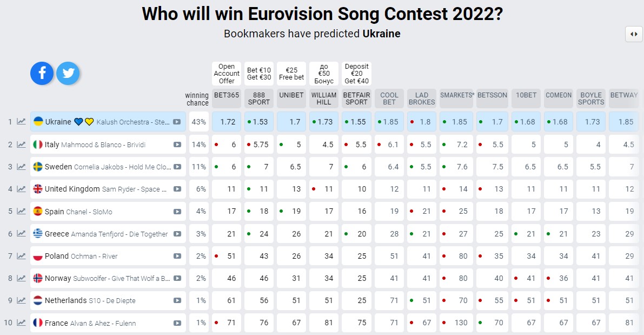Share on Twitter via bird icon
This screenshot has height=335, width=644.
(x=68, y=73)
